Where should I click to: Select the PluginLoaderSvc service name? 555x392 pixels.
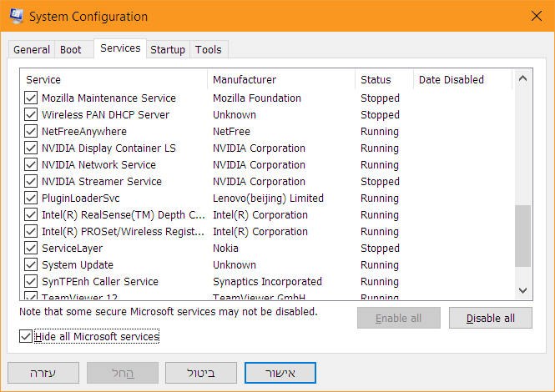coord(81,199)
